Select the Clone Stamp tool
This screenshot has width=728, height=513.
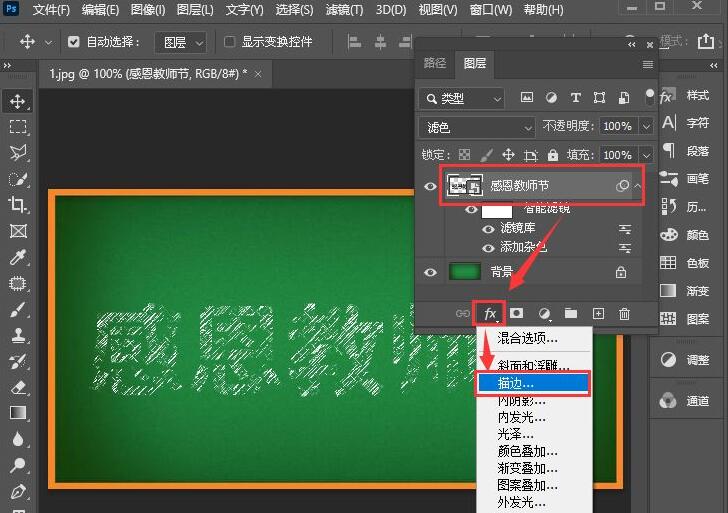[x=18, y=335]
